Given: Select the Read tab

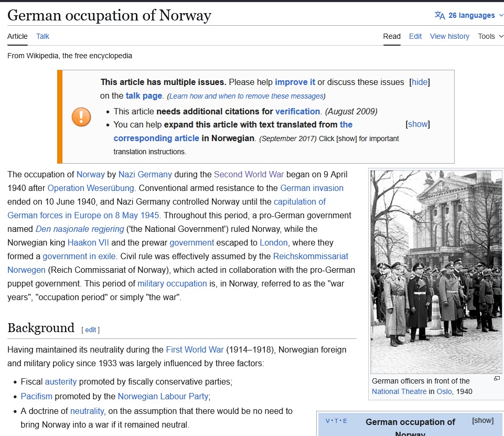Looking at the screenshot, I should click(x=391, y=36).
